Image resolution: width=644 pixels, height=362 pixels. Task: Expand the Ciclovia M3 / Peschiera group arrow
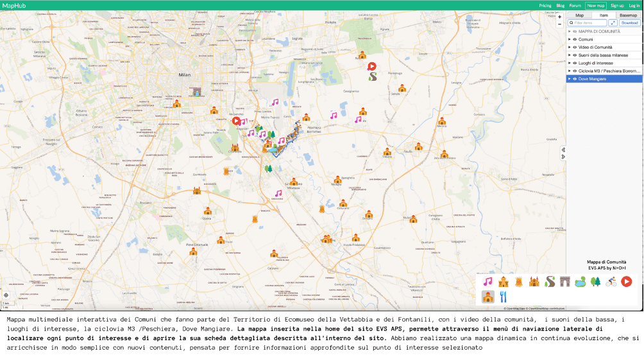tap(570, 71)
